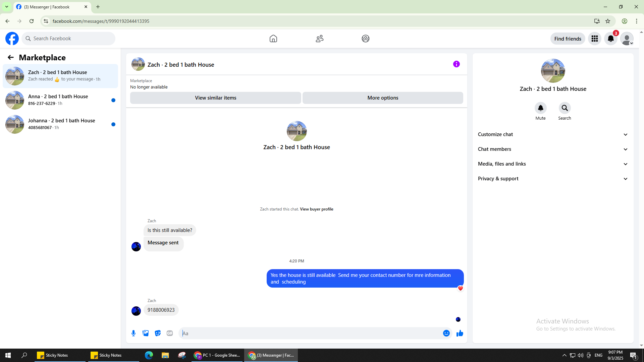Open Johanna's 2 bed 1 bath House conversation
The width and height of the screenshot is (644, 362).
(60, 124)
